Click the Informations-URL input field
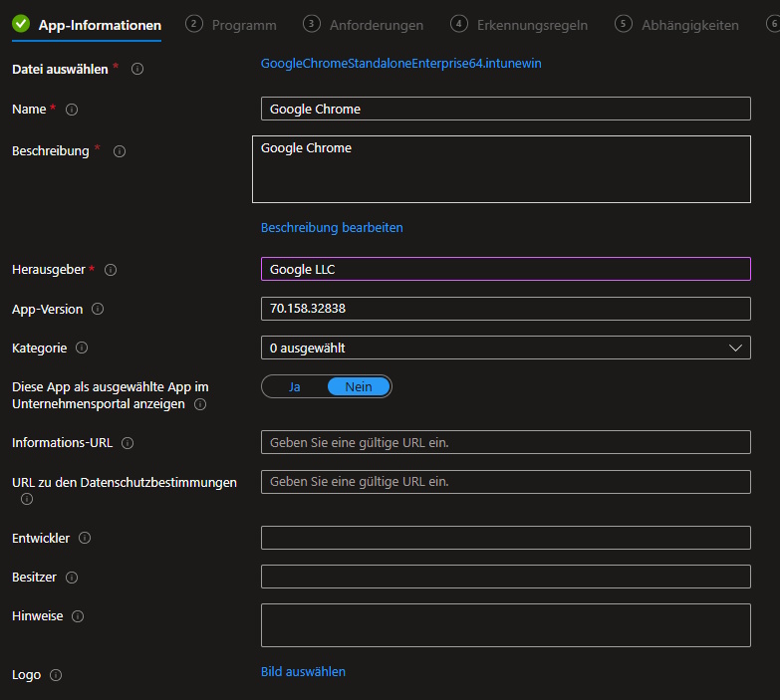The height and width of the screenshot is (700, 780). click(506, 442)
